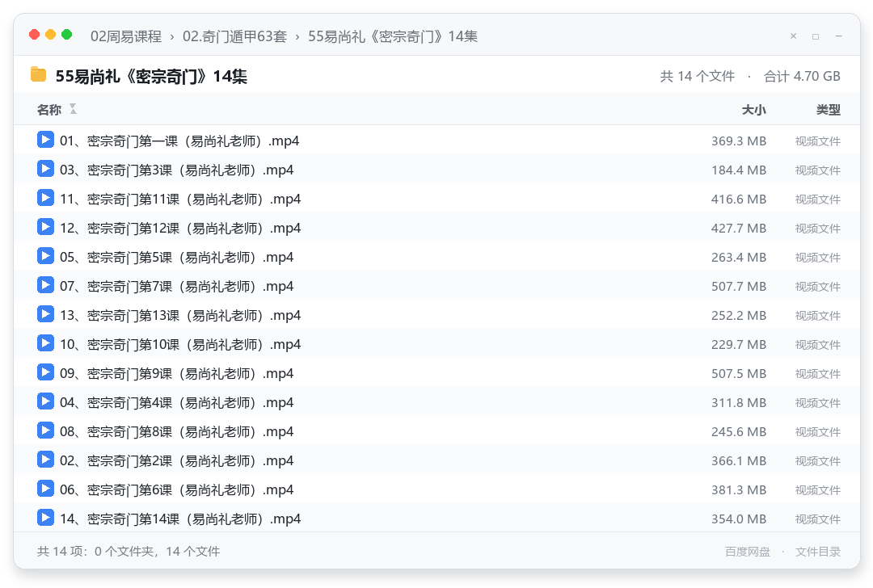This screenshot has height=588, width=873.
Task: Click status text 共 14 项：0 个文件夹，14 个文件
Action: point(128,552)
